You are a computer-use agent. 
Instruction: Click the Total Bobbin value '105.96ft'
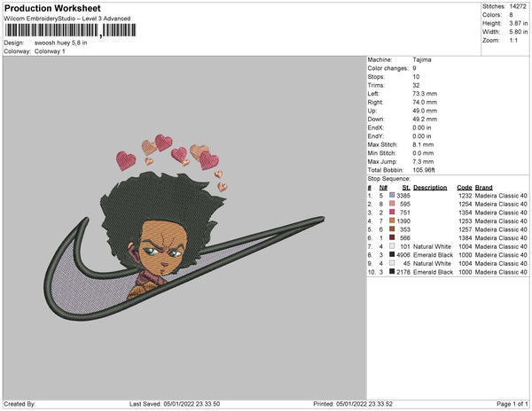click(x=424, y=170)
